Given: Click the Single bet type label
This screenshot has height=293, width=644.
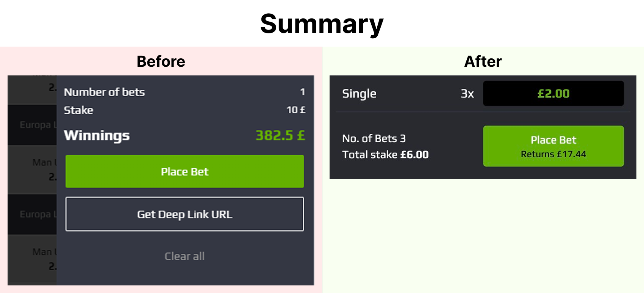Looking at the screenshot, I should tap(359, 94).
